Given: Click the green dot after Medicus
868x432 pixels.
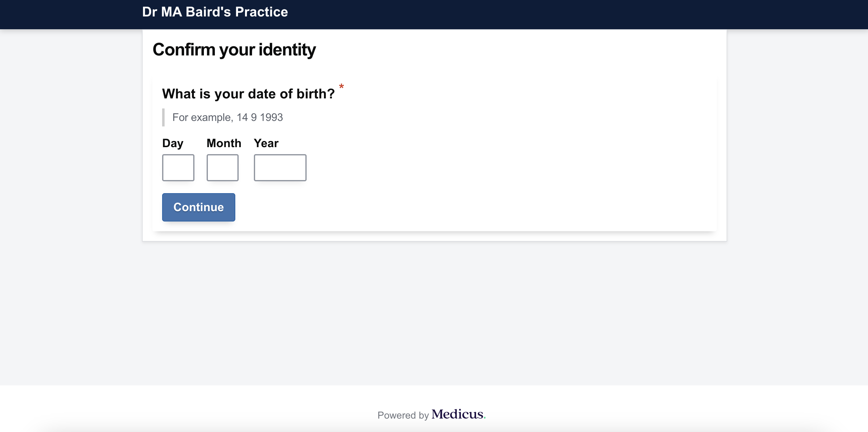Looking at the screenshot, I should (x=485, y=418).
